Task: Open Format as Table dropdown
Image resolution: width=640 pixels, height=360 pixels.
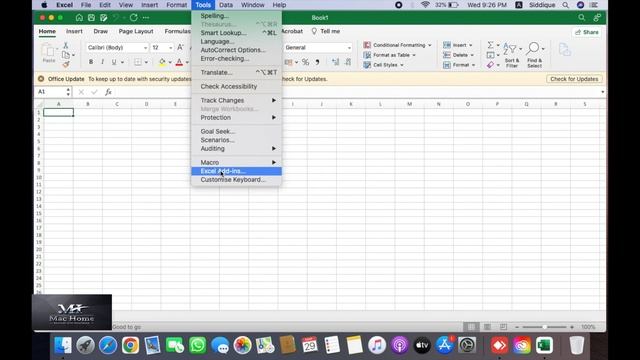Action: pos(389,55)
